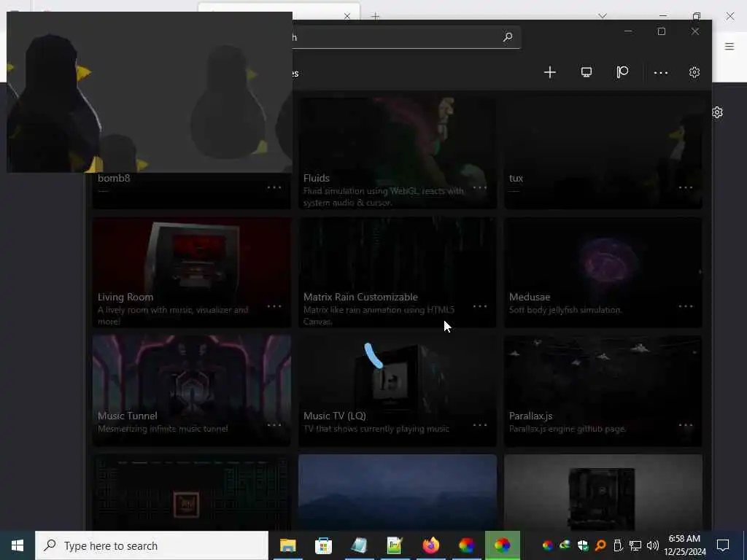This screenshot has height=560, width=747.
Task: Open Lively settings gear icon
Action: [694, 72]
